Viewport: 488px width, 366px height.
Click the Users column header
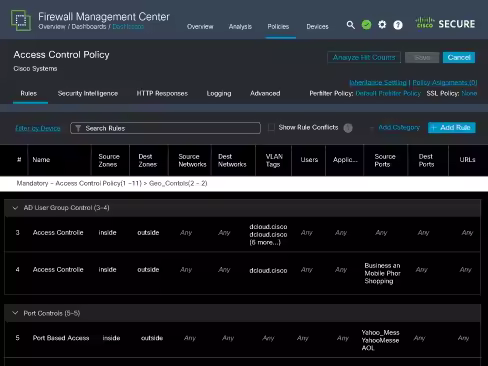click(309, 160)
